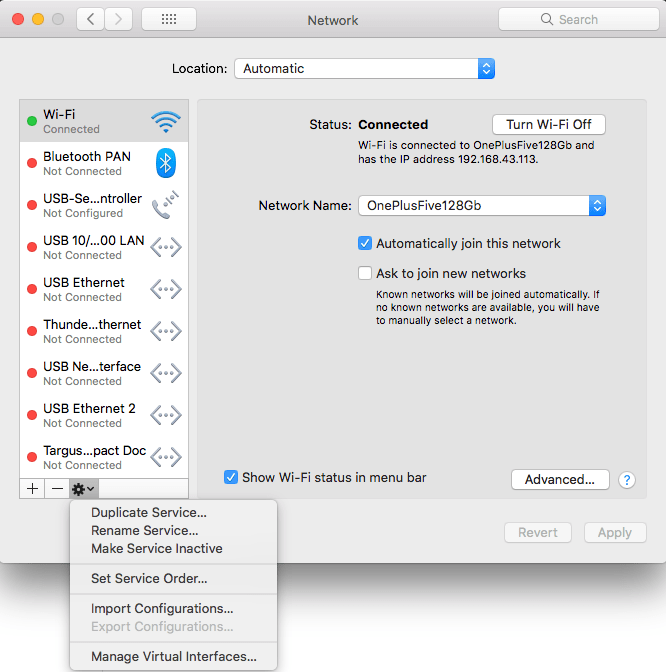Click the minus button to remove service
This screenshot has width=666, height=672.
[x=57, y=488]
